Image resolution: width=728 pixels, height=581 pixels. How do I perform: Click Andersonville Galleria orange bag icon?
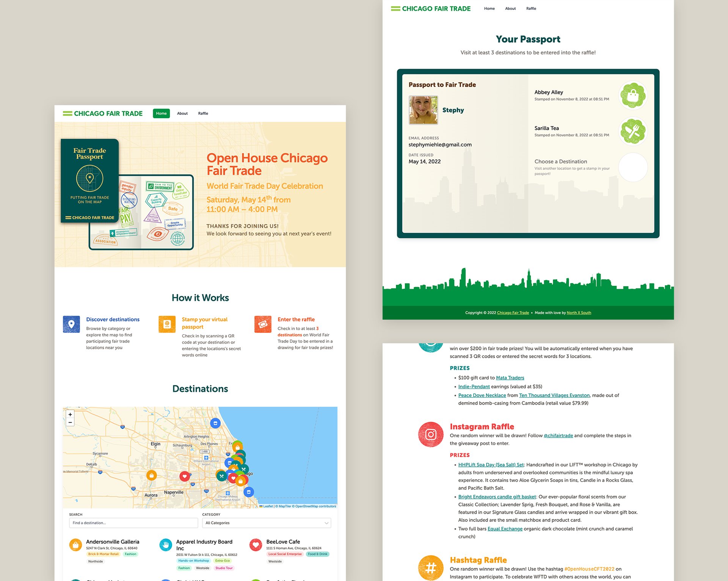coord(75,545)
